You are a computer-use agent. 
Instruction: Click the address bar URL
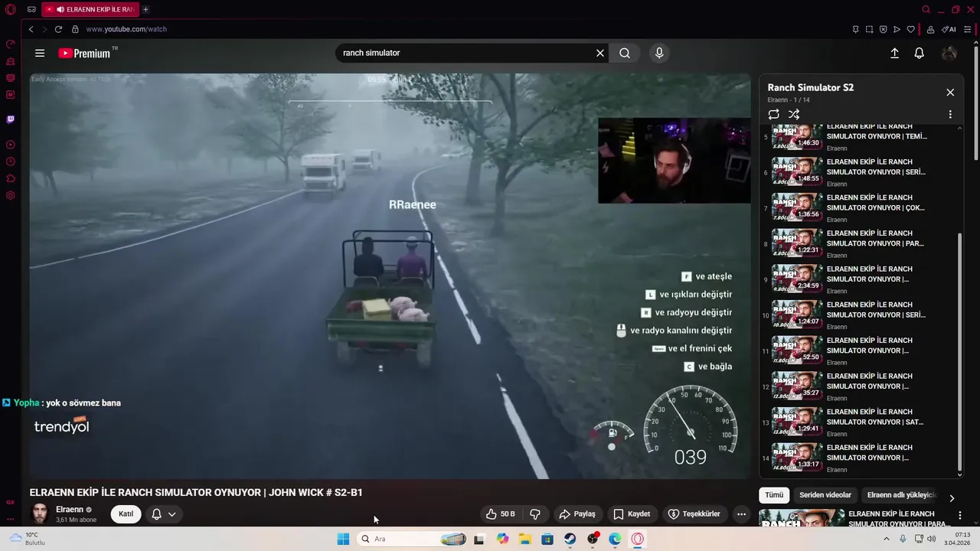tap(126, 29)
